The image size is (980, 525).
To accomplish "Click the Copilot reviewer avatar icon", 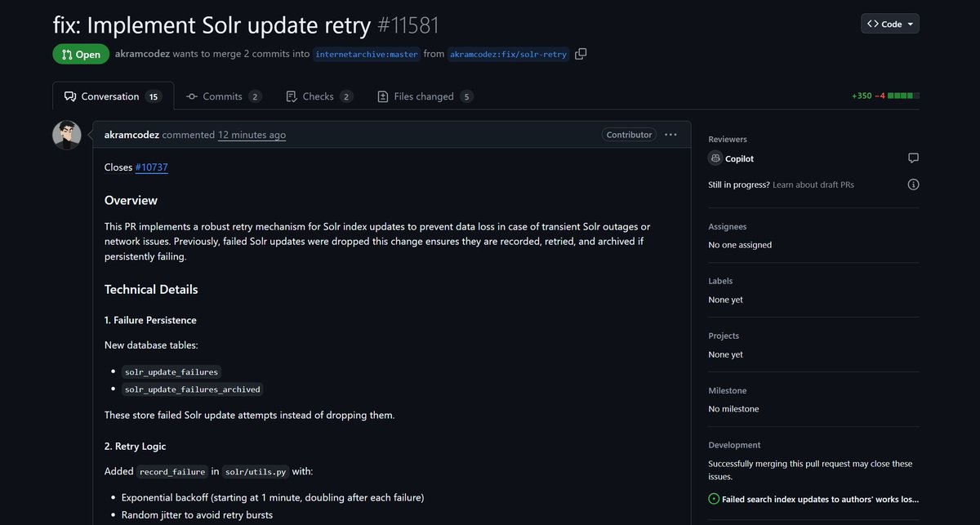I will pyautogui.click(x=715, y=158).
